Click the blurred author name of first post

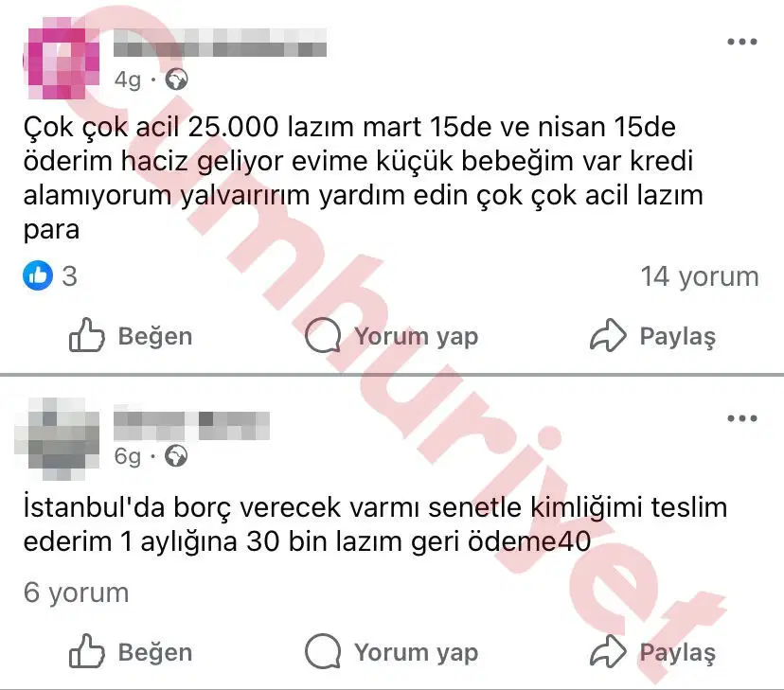(x=220, y=43)
